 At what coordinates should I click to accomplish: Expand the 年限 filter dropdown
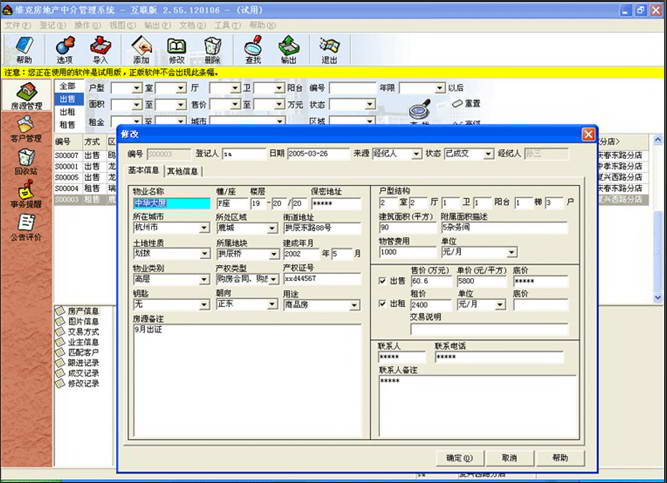tap(440, 88)
